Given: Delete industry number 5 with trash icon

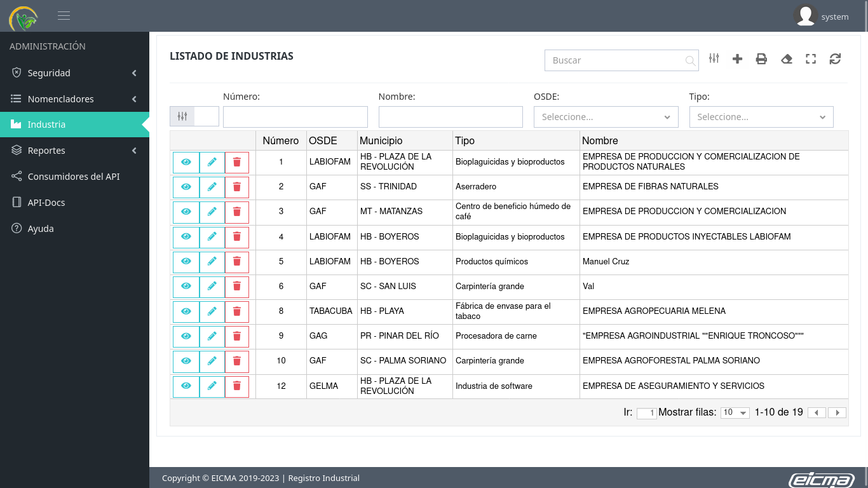Looking at the screenshot, I should 237,262.
